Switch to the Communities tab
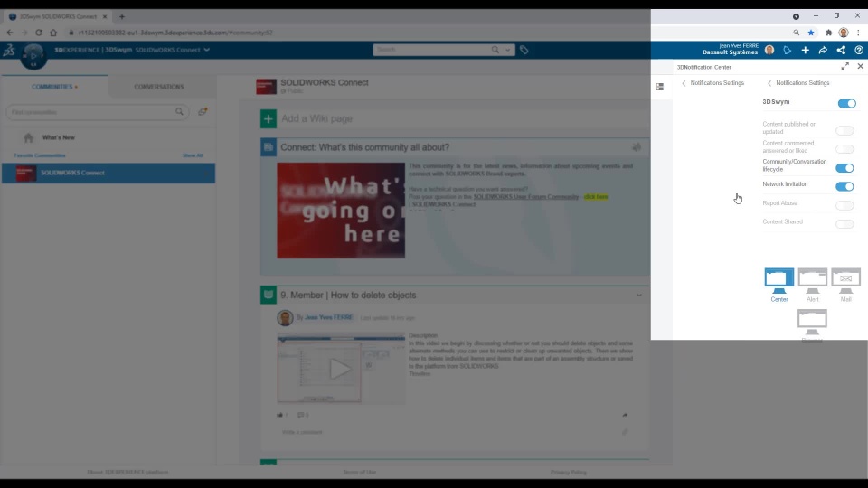Viewport: 868px width, 488px height. pyautogui.click(x=54, y=87)
